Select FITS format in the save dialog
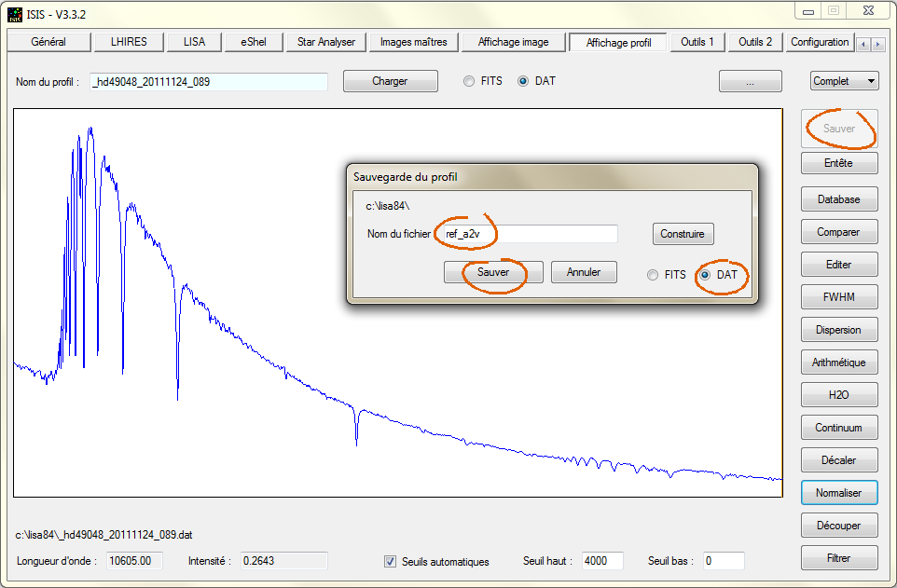The height and width of the screenshot is (588, 897). pyautogui.click(x=654, y=275)
